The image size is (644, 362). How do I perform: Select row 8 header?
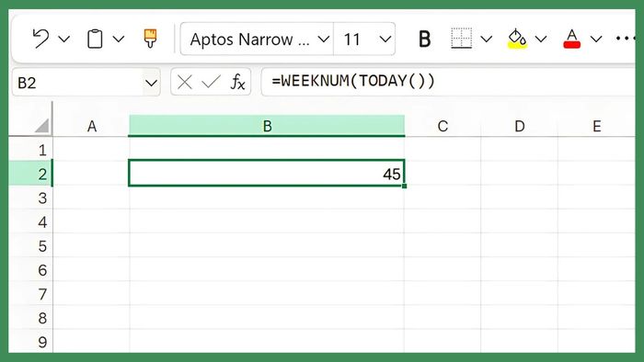coord(30,318)
